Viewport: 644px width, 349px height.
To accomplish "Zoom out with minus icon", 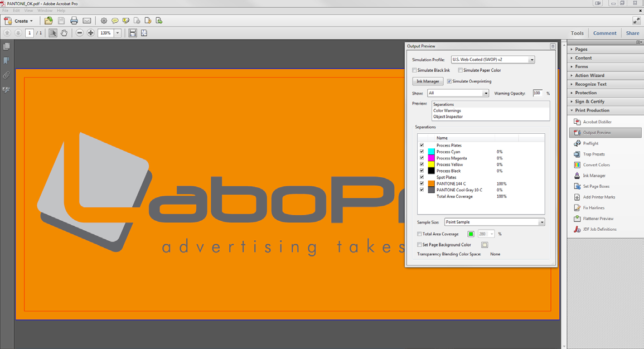I will [80, 33].
